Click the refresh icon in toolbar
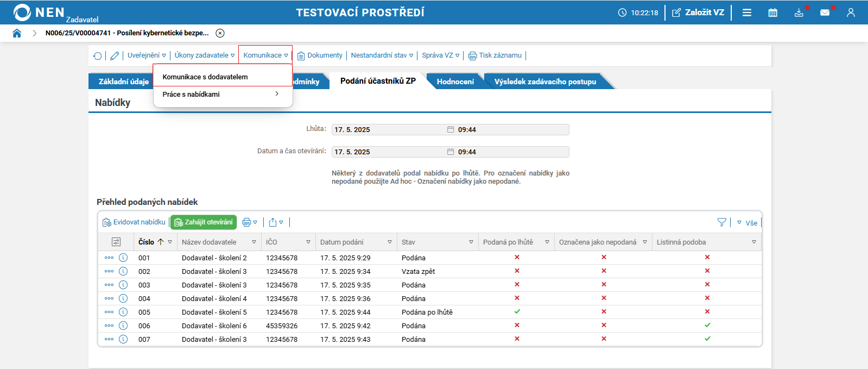 pos(98,55)
